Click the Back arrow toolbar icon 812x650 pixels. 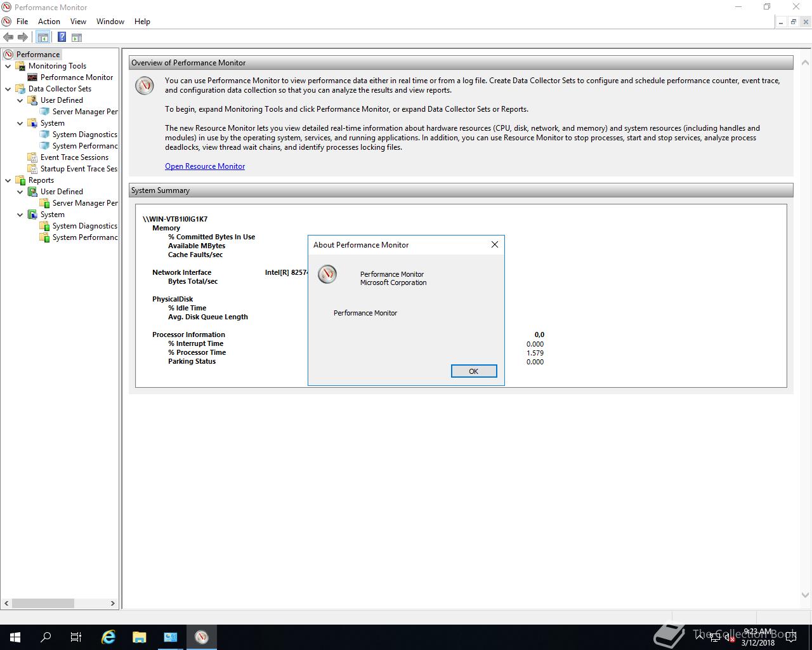click(8, 37)
